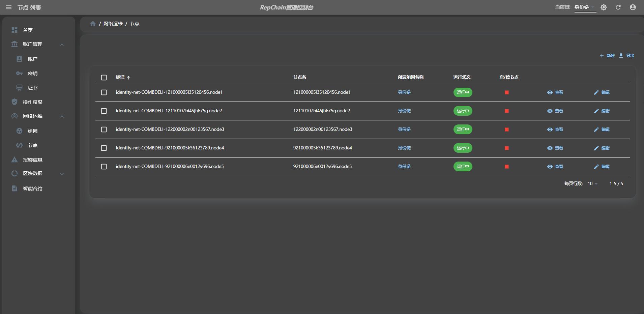This screenshot has width=644, height=314.
Task: Open 首页 menu item
Action: [28, 30]
